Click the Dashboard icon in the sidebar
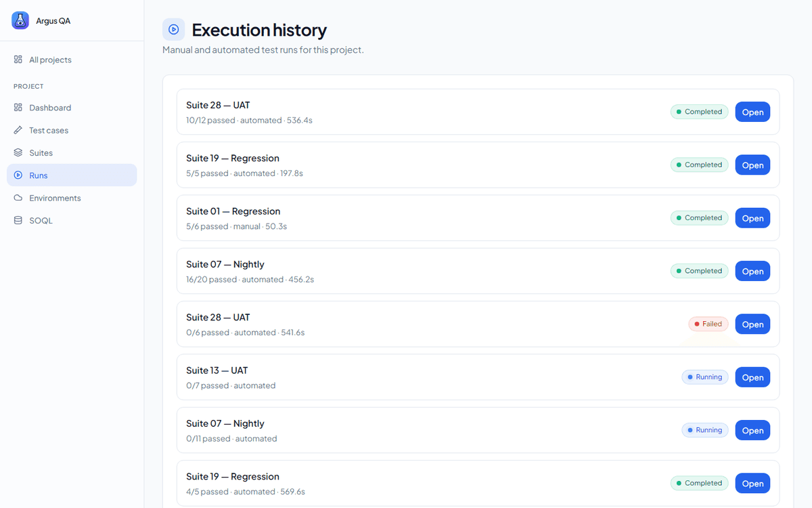 click(18, 108)
